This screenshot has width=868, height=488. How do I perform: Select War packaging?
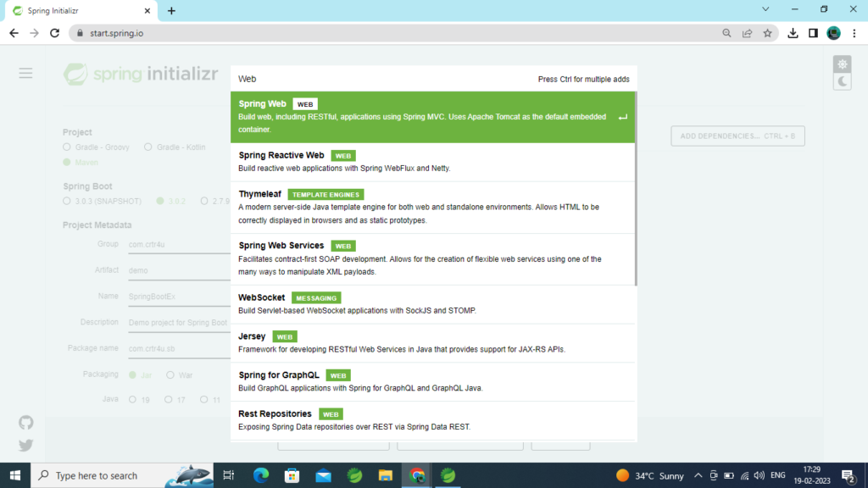[x=180, y=375]
